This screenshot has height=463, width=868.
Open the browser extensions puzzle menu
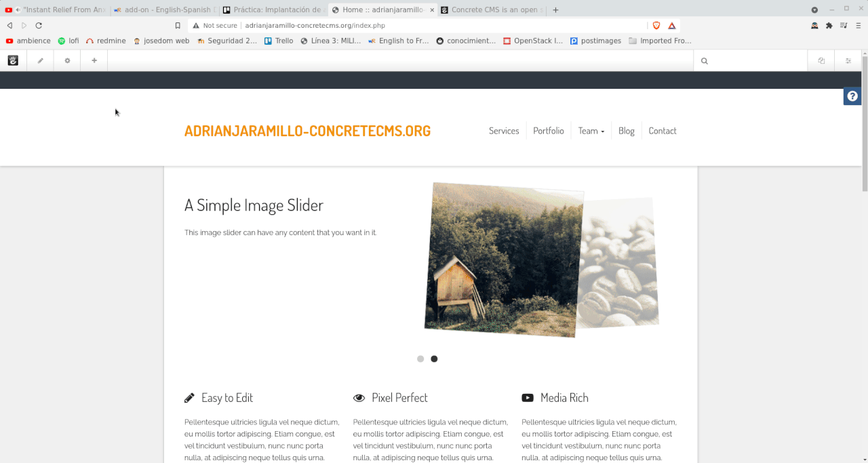point(829,26)
